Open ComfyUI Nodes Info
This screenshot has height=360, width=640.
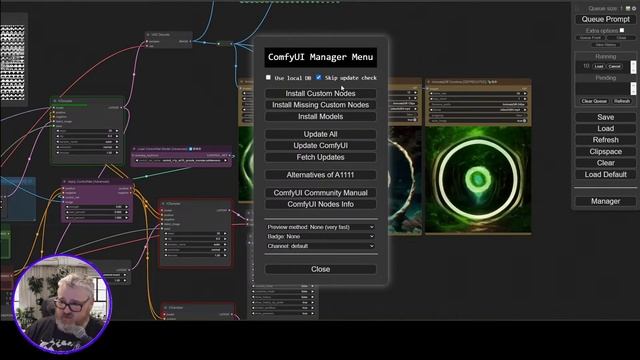pyautogui.click(x=320, y=204)
